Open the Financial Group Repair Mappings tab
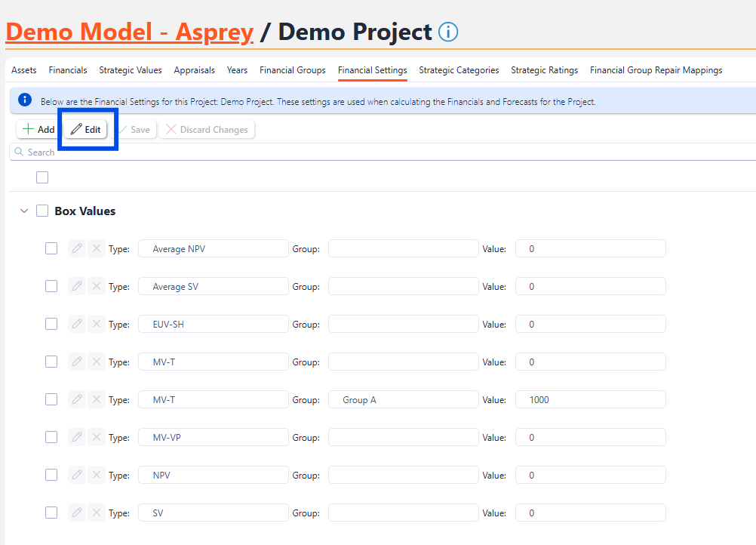The width and height of the screenshot is (756, 545). pos(656,70)
